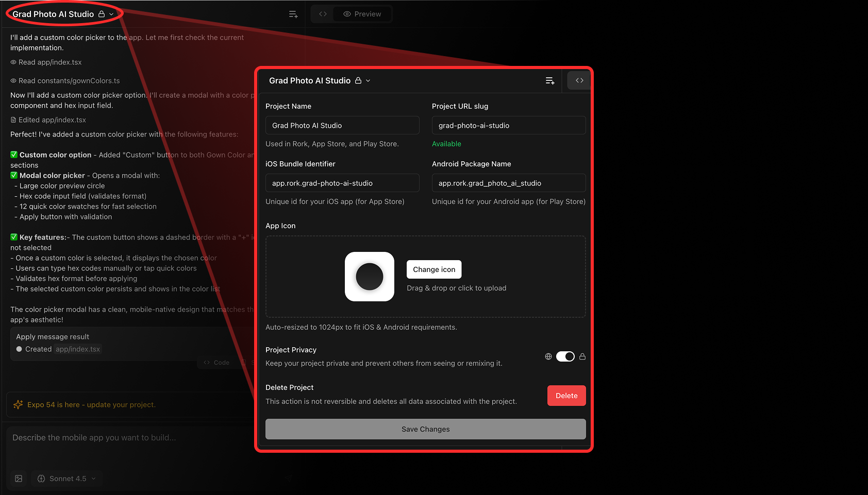Click the Save Changes button

tap(426, 429)
